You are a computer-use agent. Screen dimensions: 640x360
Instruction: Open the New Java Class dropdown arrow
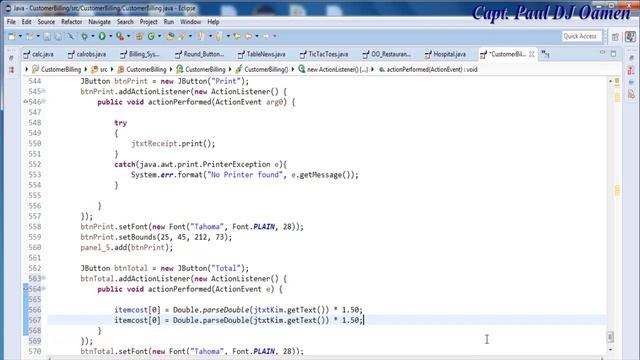point(160,36)
